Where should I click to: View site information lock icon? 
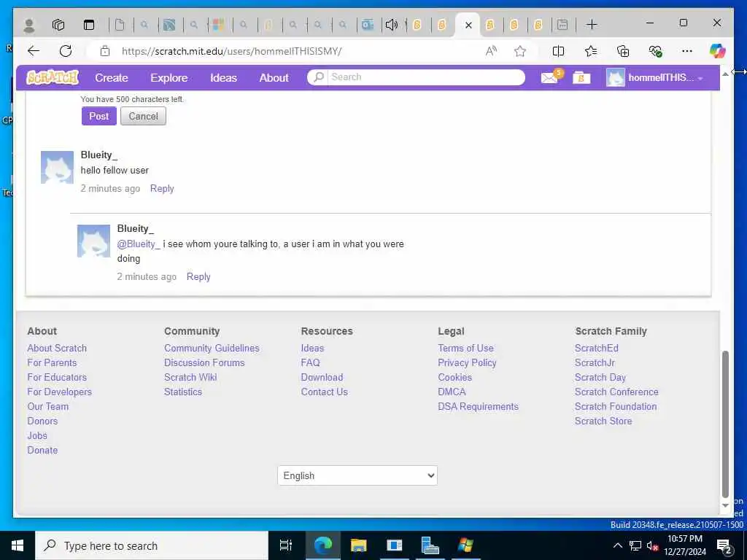tap(105, 51)
